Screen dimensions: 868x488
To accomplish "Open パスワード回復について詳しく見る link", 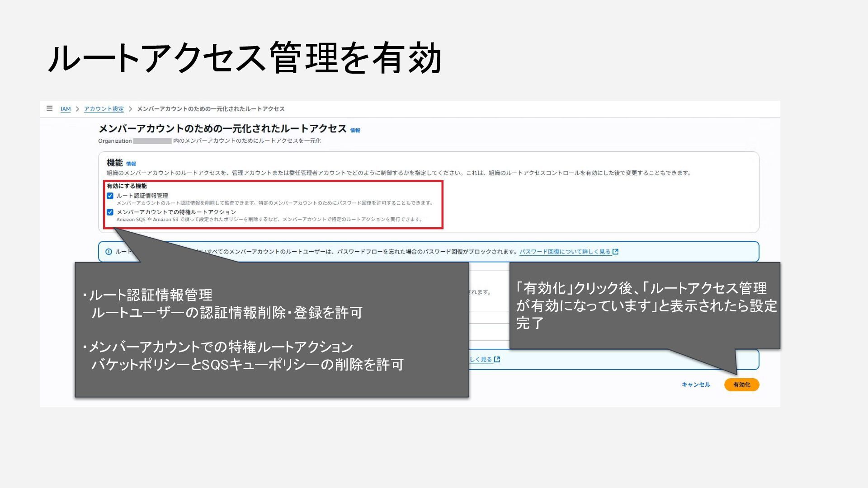I will point(565,252).
